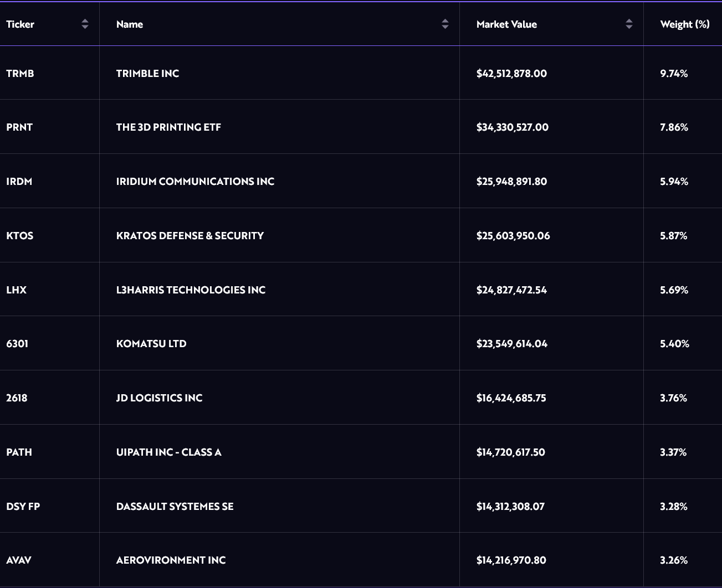Select the 3.37% weight value
Viewport: 722px width, 588px height.
coord(673,452)
